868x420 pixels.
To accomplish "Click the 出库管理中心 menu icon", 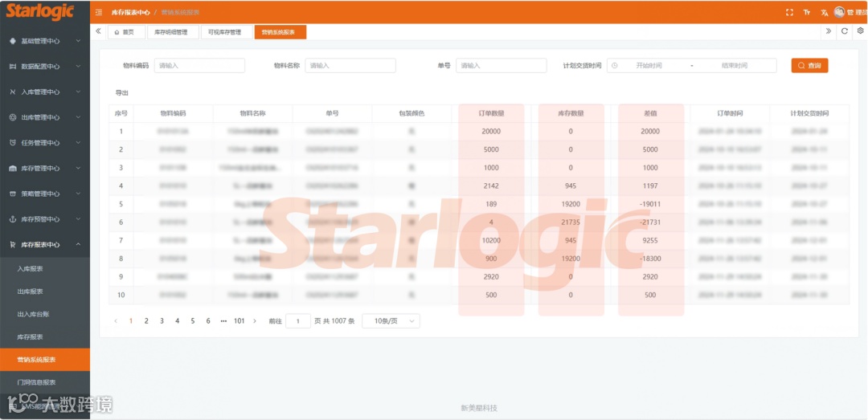I will point(13,117).
